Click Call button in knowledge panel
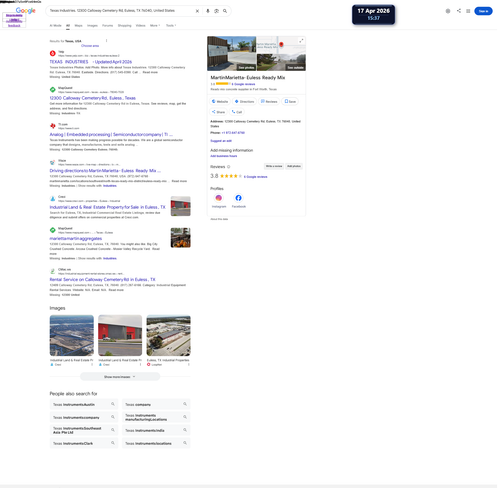The image size is (500, 488). [237, 112]
